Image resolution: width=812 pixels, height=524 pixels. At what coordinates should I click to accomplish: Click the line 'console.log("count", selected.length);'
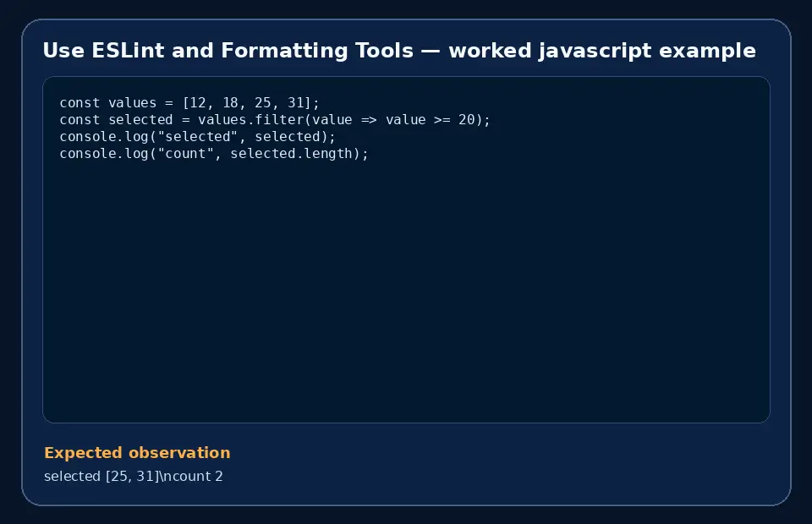[x=214, y=154]
